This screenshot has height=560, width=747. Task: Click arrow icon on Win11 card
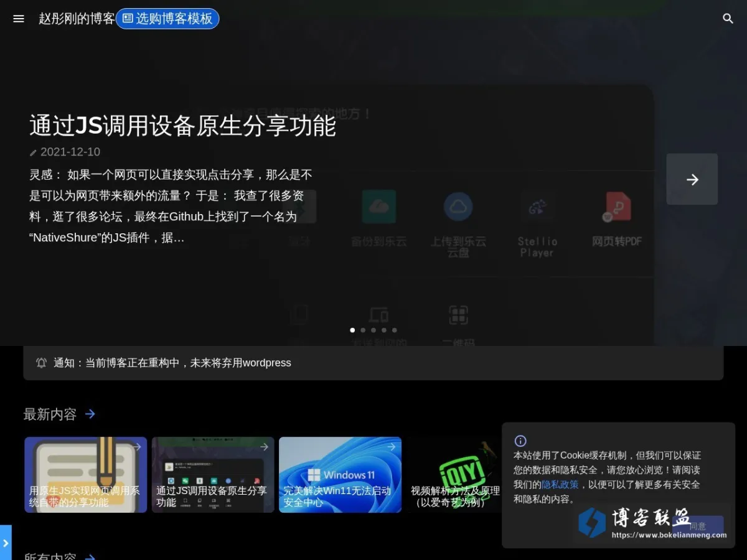(x=392, y=447)
